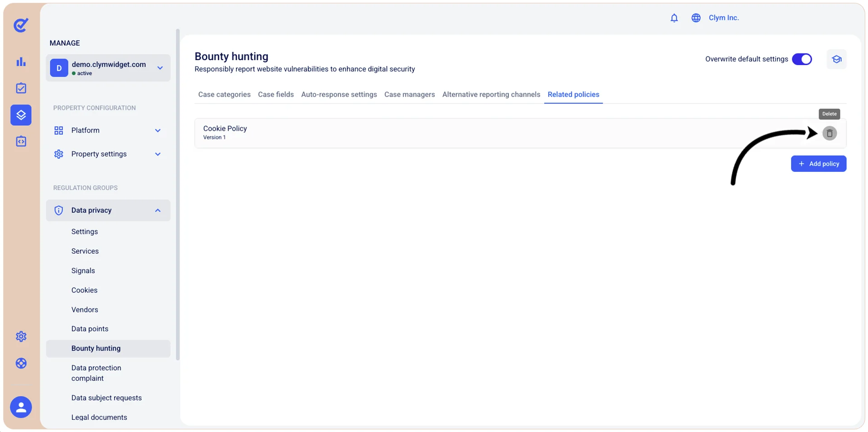The width and height of the screenshot is (868, 432).
Task: Expand the Property settings chevron
Action: [x=158, y=154]
